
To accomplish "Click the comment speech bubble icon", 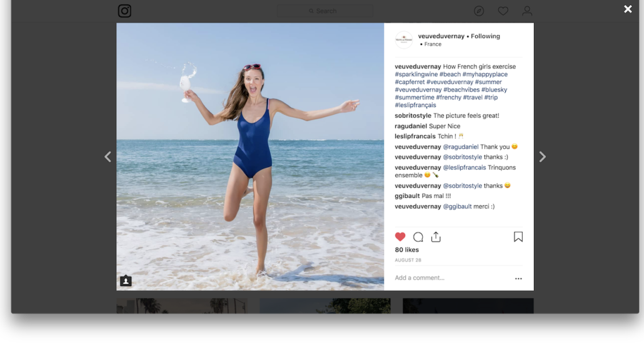I will point(418,237).
